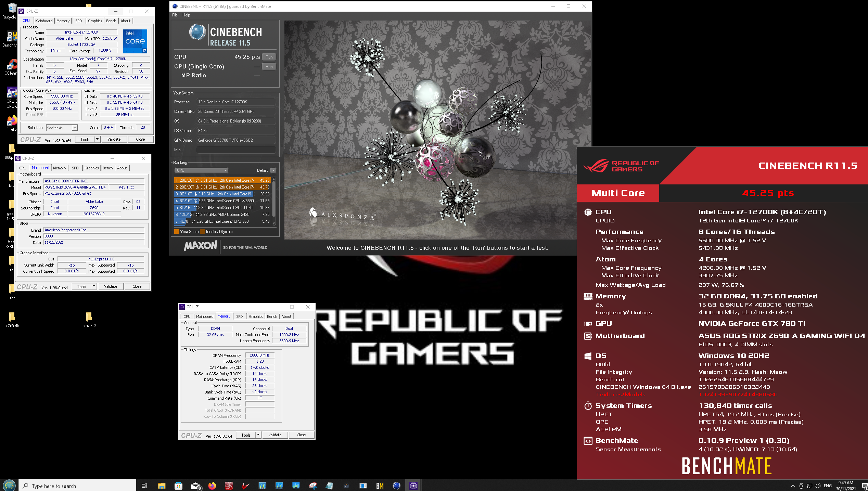Switch to Firefox in the taskbar
The height and width of the screenshot is (491, 868).
pyautogui.click(x=212, y=486)
